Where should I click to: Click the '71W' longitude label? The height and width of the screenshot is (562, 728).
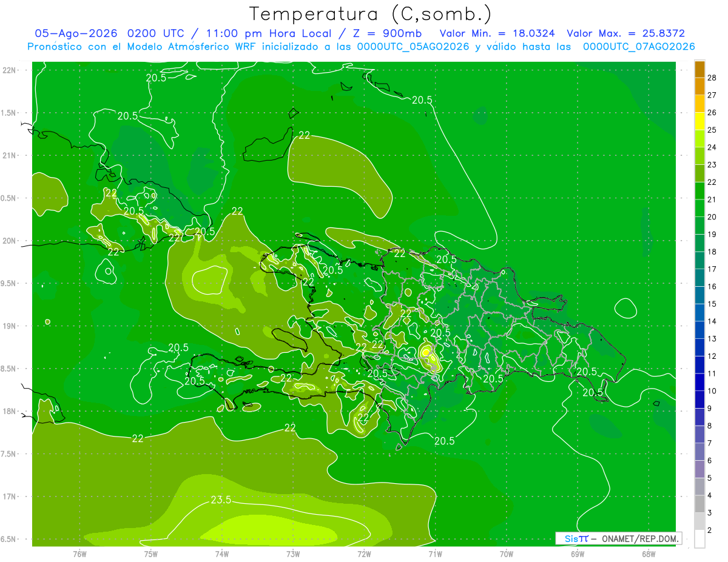[x=435, y=554]
